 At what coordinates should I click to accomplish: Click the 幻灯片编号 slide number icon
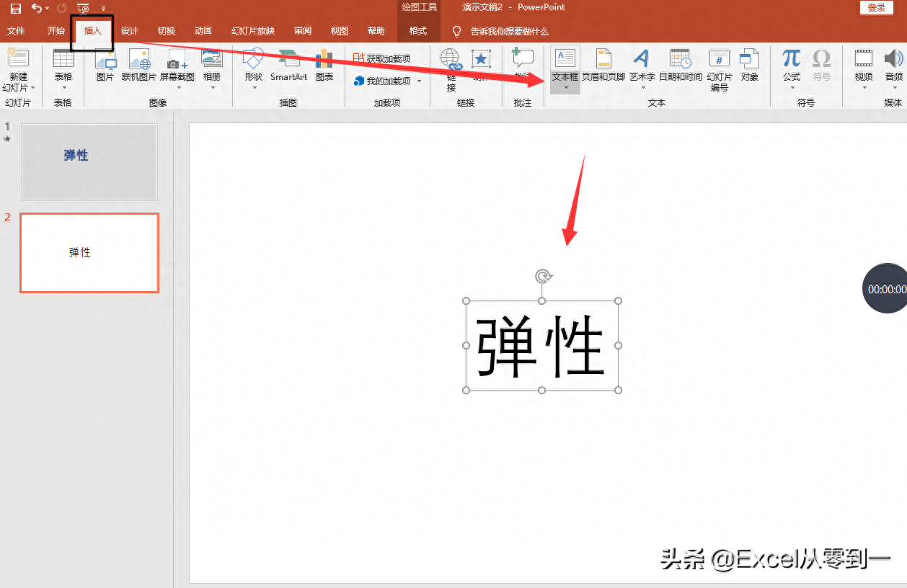[720, 69]
